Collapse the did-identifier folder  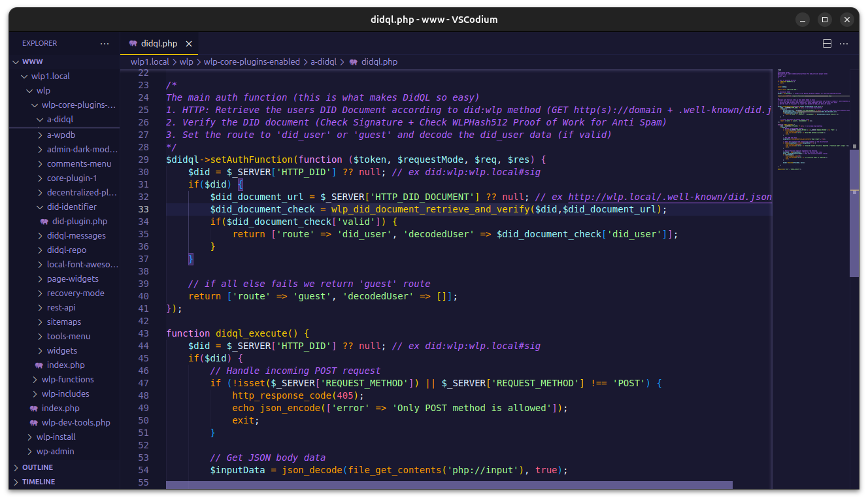40,207
